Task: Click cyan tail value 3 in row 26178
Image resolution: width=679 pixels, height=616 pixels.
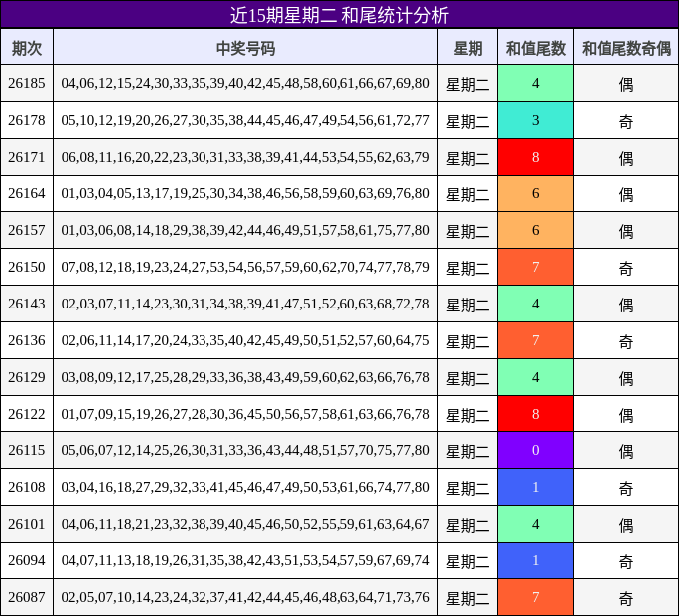Action: coord(536,120)
